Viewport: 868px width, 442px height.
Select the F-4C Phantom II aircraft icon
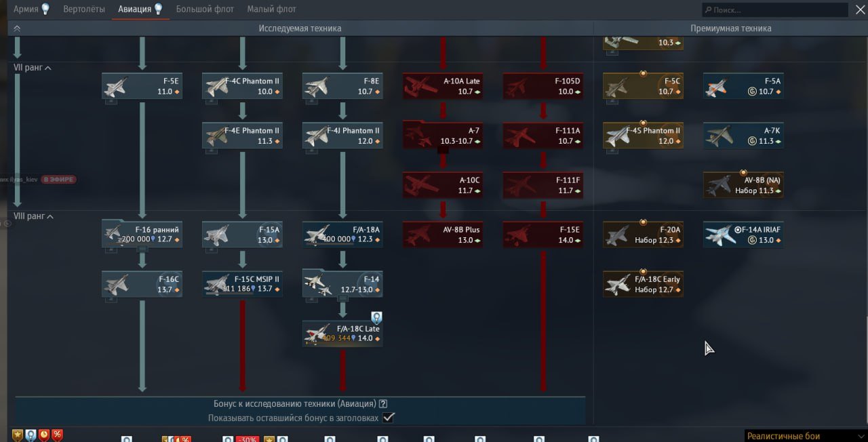tap(216, 86)
